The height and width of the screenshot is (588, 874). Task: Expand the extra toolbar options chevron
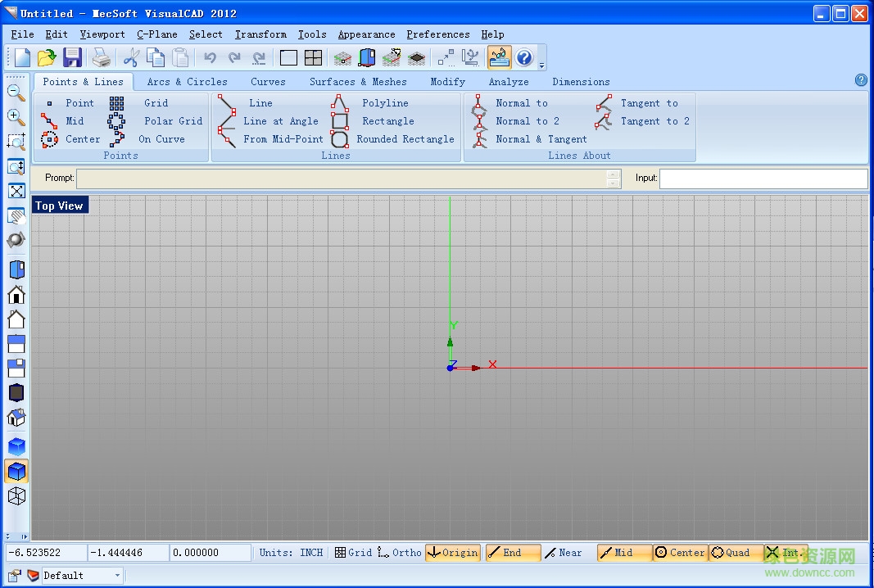point(541,63)
